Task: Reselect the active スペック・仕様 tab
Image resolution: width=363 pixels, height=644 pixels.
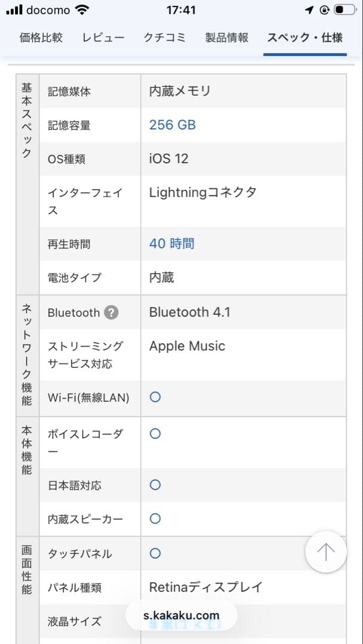Action: [x=305, y=37]
